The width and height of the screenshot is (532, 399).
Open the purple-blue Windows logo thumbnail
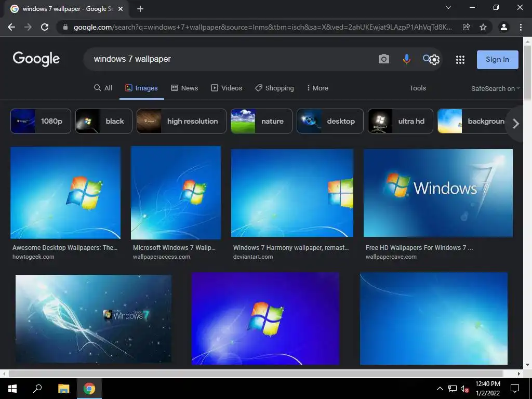(x=265, y=318)
